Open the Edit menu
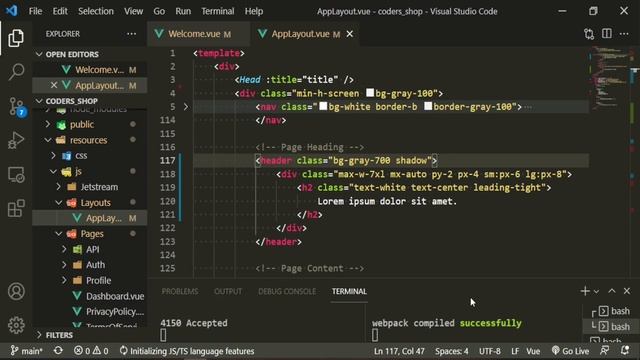This screenshot has height=360, width=640. (60, 11)
